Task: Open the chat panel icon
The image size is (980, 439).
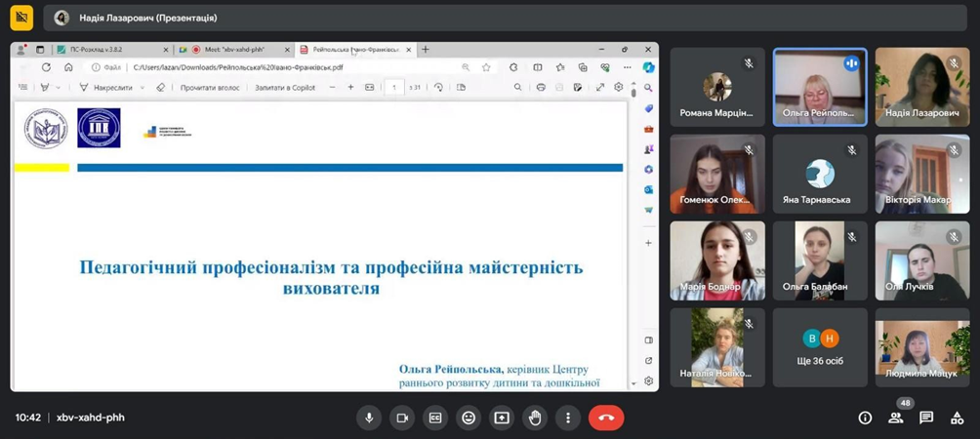Action: click(x=926, y=418)
